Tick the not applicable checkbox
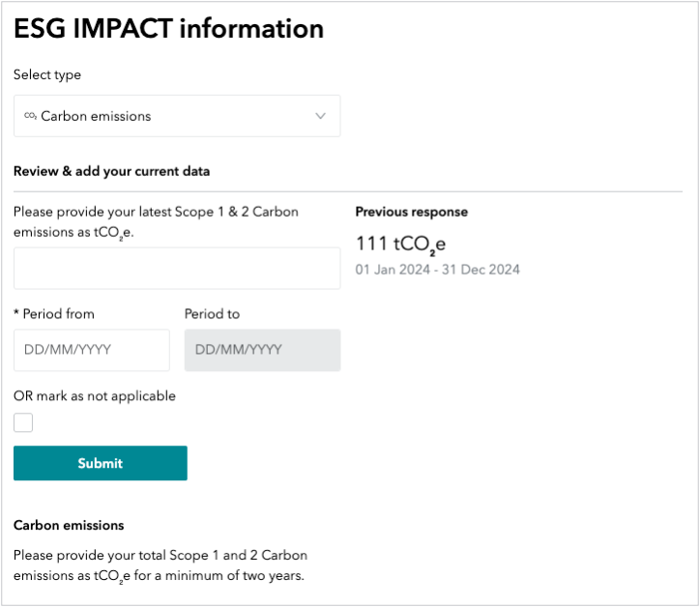The width and height of the screenshot is (700, 607). tap(23, 422)
